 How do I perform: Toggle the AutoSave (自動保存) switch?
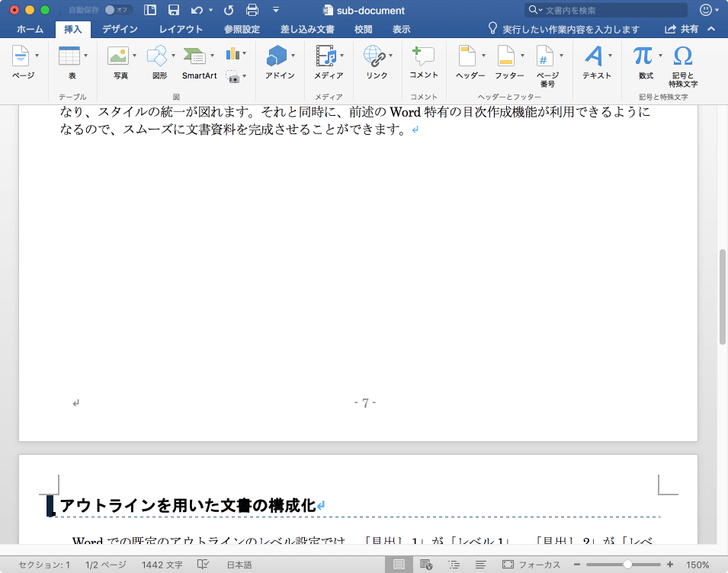coord(118,10)
